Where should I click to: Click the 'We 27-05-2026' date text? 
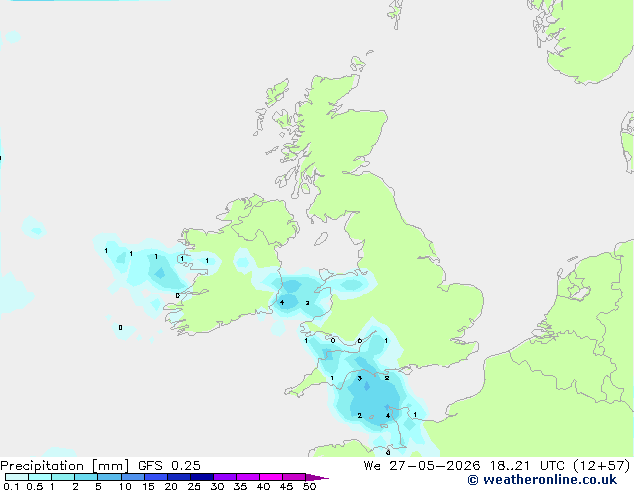pos(422,466)
